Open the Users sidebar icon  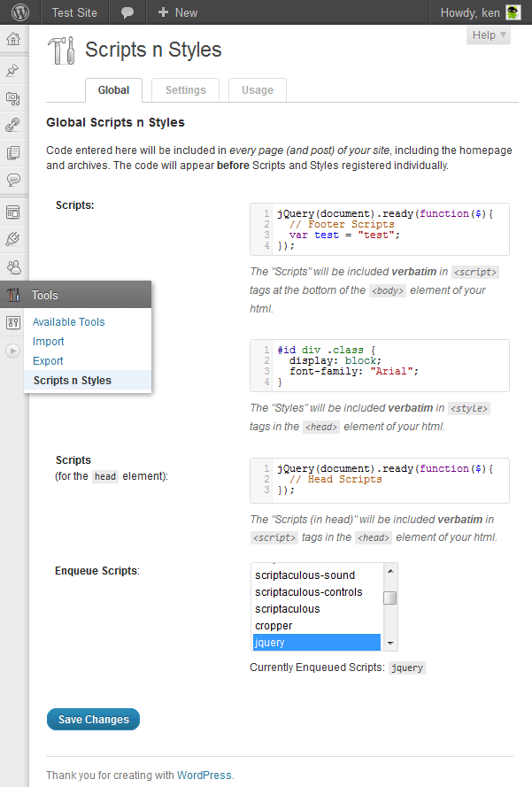click(13, 266)
